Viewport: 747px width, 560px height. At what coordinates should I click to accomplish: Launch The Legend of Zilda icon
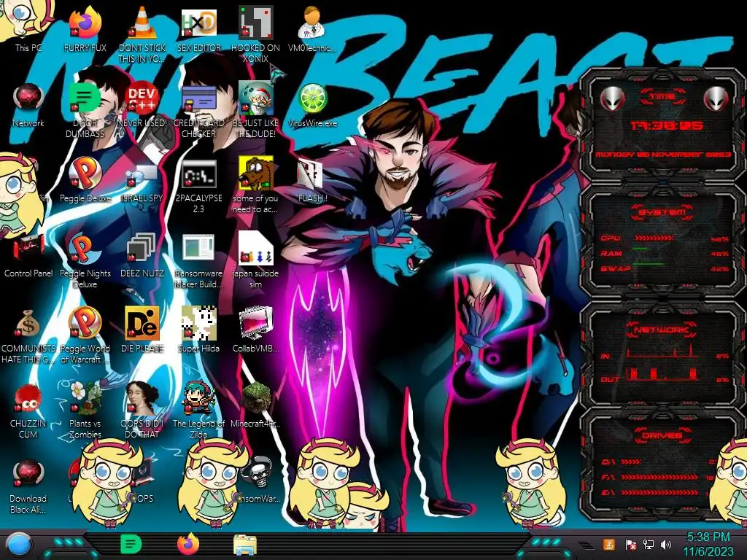pyautogui.click(x=198, y=411)
